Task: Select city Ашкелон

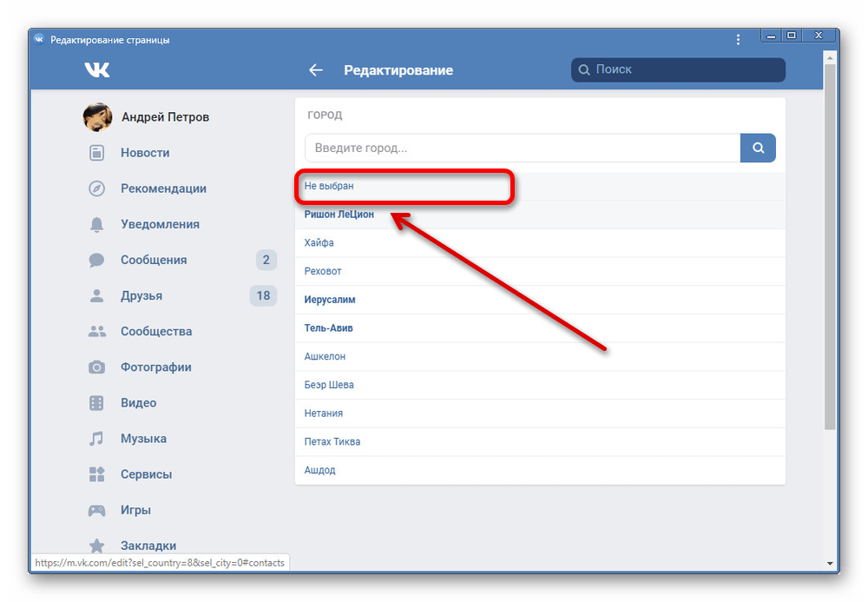Action: [x=540, y=357]
